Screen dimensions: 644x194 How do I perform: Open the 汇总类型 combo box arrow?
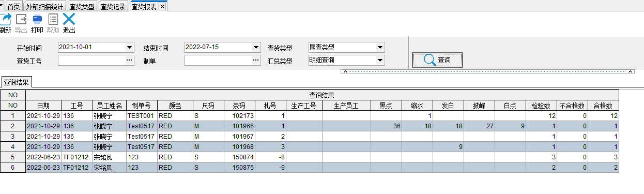(380, 61)
